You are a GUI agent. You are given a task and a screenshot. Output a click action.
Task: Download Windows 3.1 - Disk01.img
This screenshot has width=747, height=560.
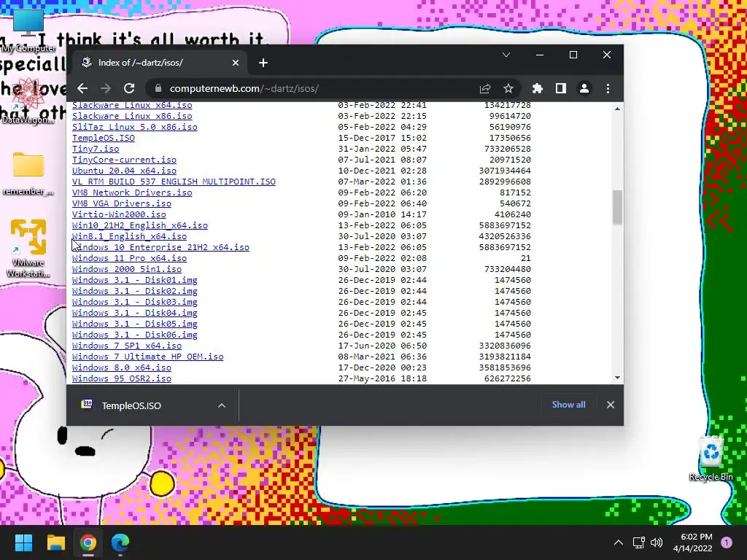coord(134,280)
